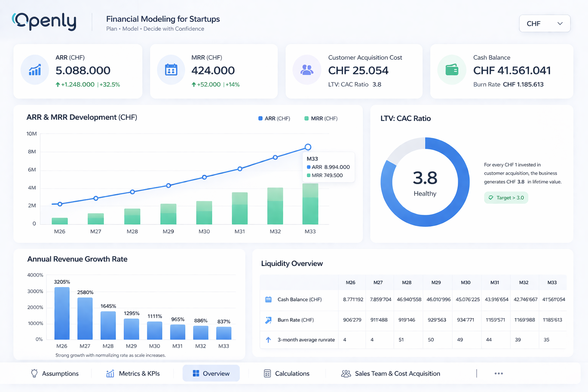Viewport: 588px width, 392px height.
Task: Click the Cash Balance wallet icon
Action: (x=452, y=70)
